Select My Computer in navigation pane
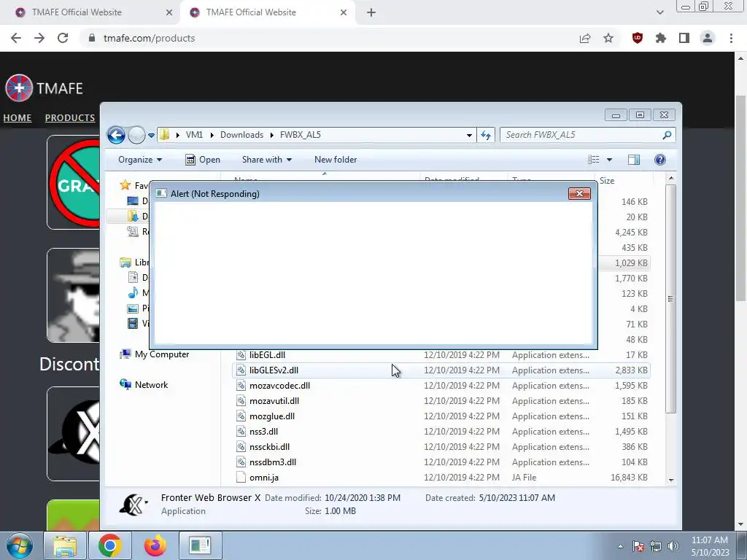This screenshot has height=560, width=747. coord(155,354)
